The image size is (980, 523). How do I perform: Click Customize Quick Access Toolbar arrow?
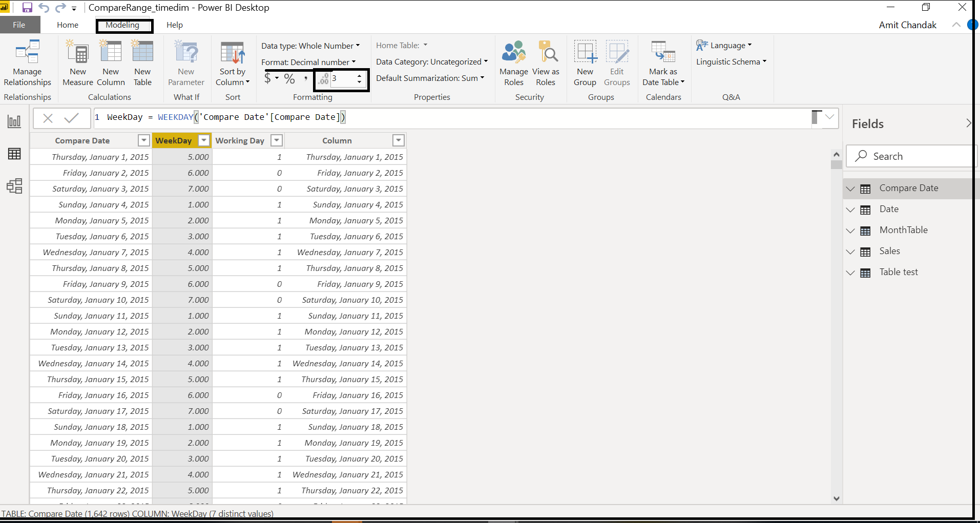pos(74,8)
